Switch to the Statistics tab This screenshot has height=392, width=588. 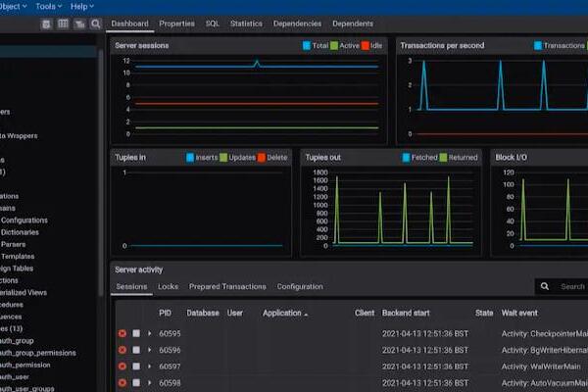coord(246,23)
